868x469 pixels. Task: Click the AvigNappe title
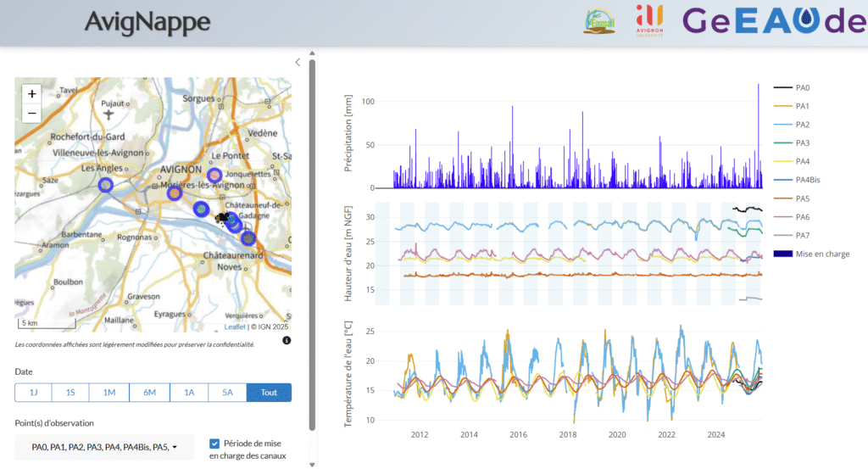(x=147, y=22)
